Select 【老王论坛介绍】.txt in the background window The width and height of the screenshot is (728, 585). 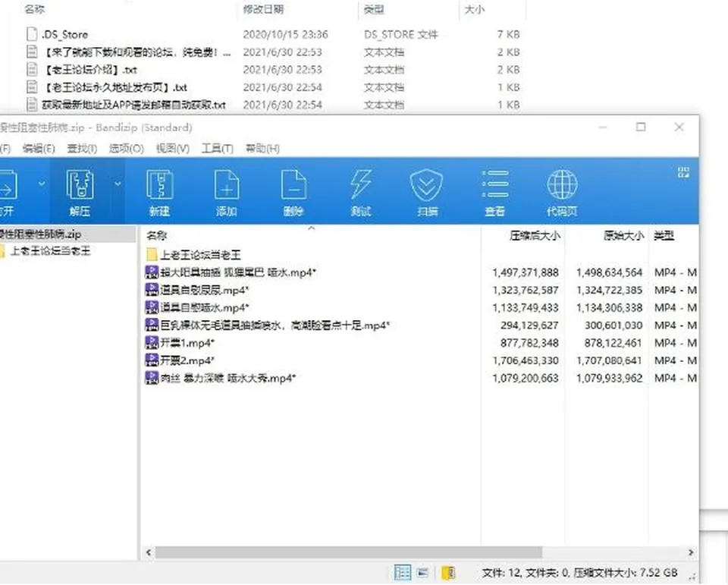[x=90, y=70]
